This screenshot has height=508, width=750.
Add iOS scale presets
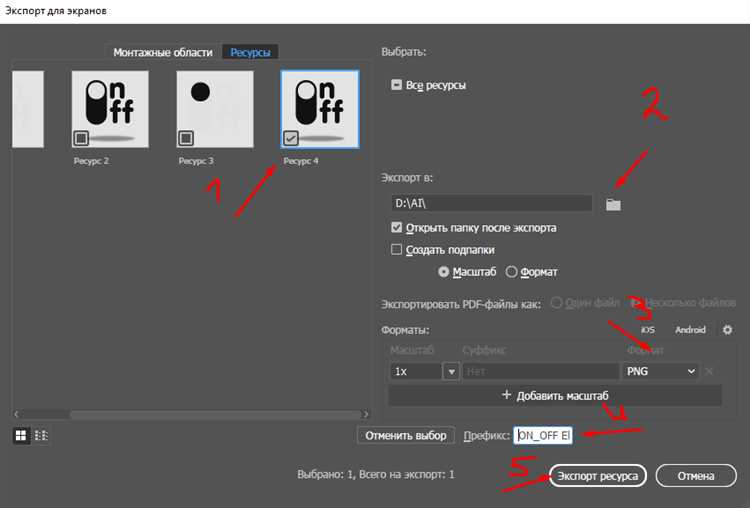pos(648,330)
